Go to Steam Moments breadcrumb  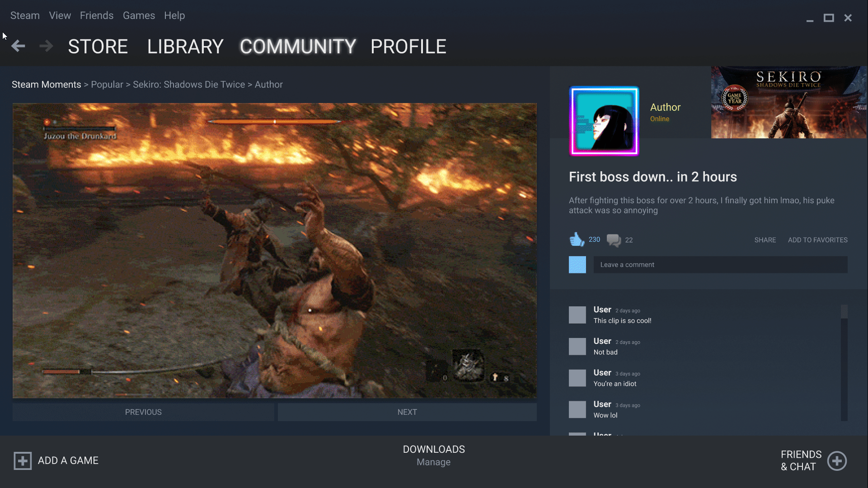47,84
